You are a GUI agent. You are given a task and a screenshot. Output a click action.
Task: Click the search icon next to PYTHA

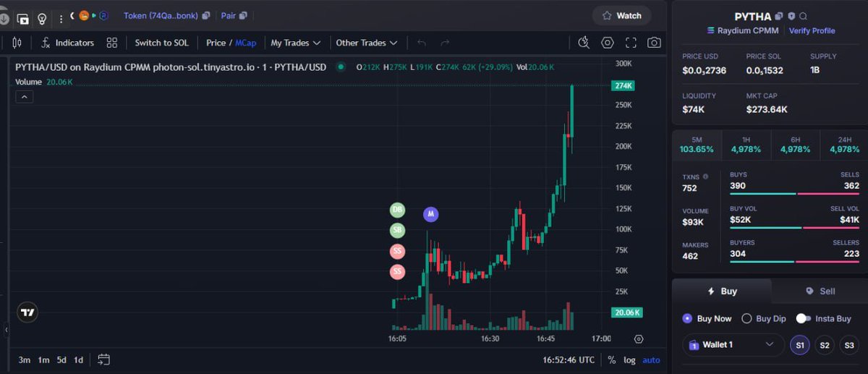[x=804, y=16]
